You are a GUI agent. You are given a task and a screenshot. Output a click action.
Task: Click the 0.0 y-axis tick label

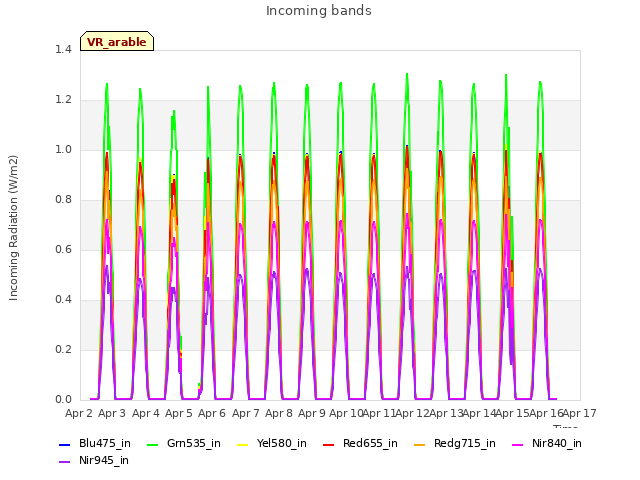pos(63,400)
